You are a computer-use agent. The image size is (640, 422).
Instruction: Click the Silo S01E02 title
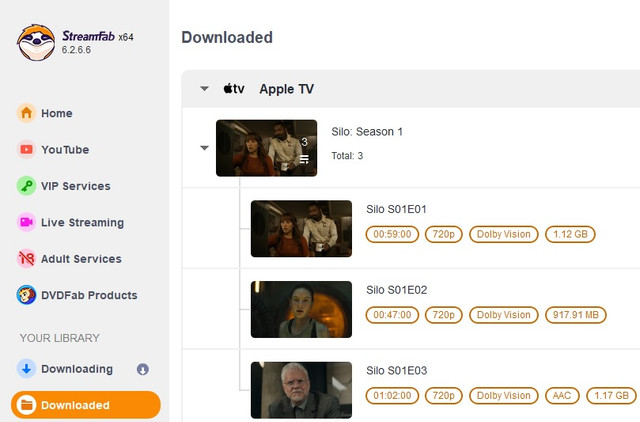[397, 290]
